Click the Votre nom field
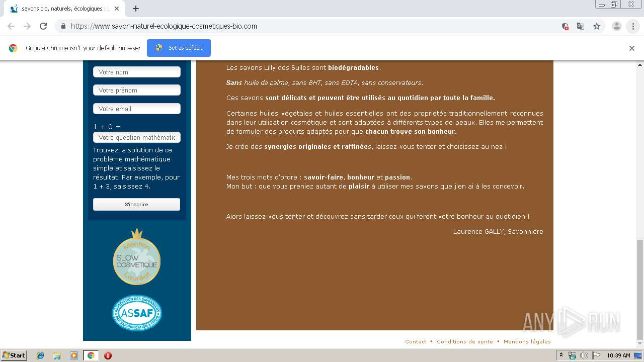The width and height of the screenshot is (644, 362). (x=137, y=72)
